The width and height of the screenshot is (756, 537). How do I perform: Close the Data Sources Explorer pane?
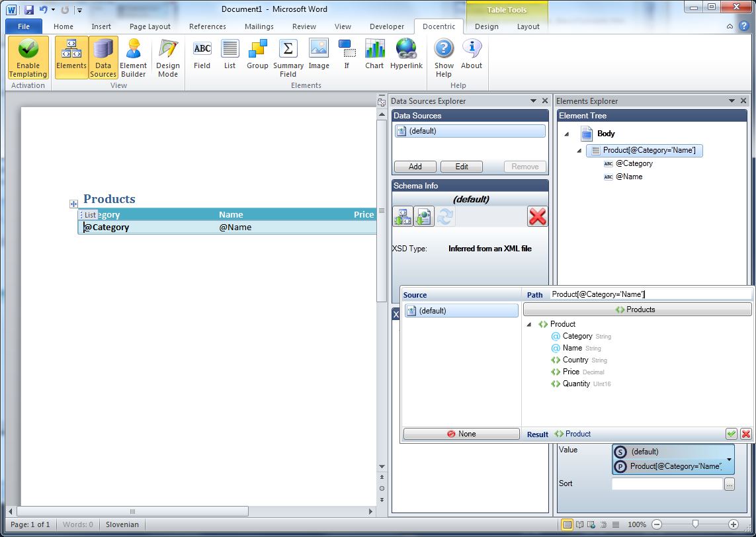[545, 101]
